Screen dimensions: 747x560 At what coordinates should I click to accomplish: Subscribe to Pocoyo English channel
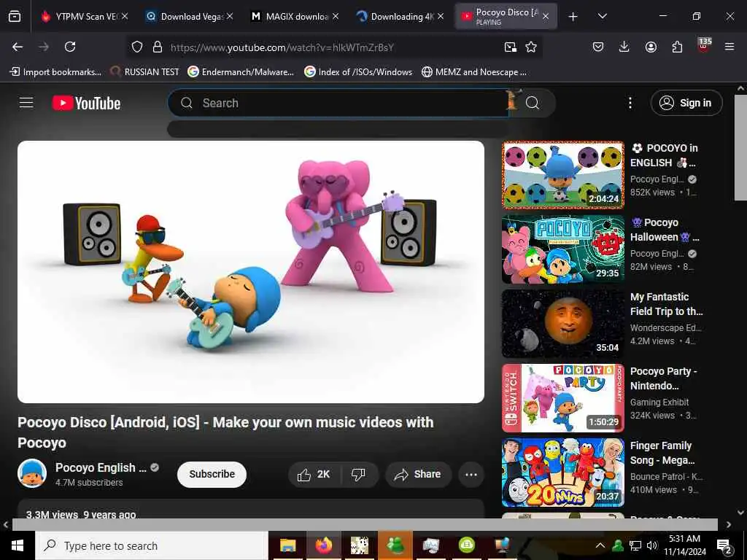coord(212,474)
